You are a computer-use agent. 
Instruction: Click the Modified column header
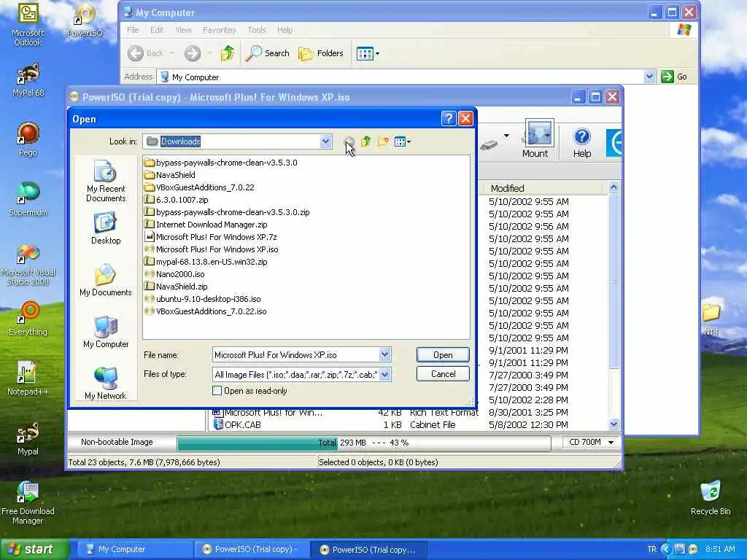tap(543, 188)
